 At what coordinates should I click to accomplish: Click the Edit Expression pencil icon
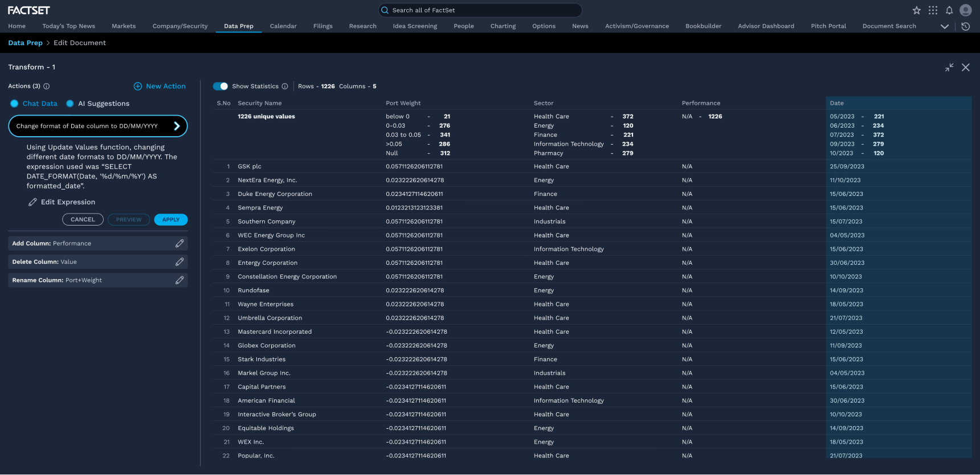click(32, 202)
